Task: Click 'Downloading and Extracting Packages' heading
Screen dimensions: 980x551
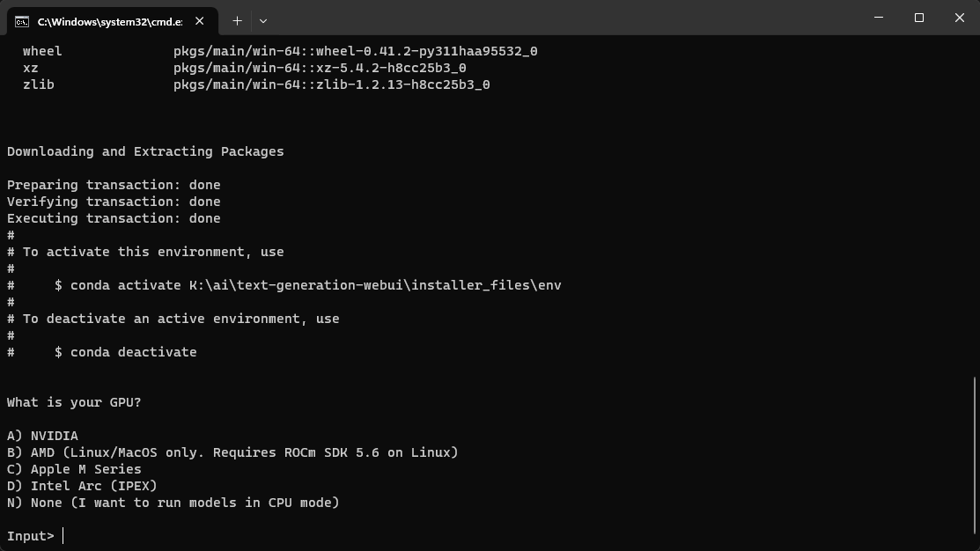Action: pyautogui.click(x=145, y=151)
